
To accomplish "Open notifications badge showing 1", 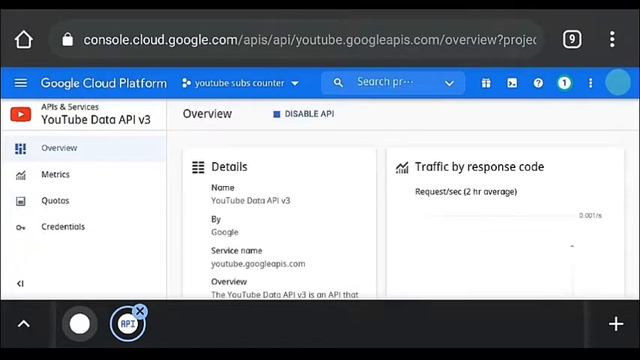I will [564, 83].
